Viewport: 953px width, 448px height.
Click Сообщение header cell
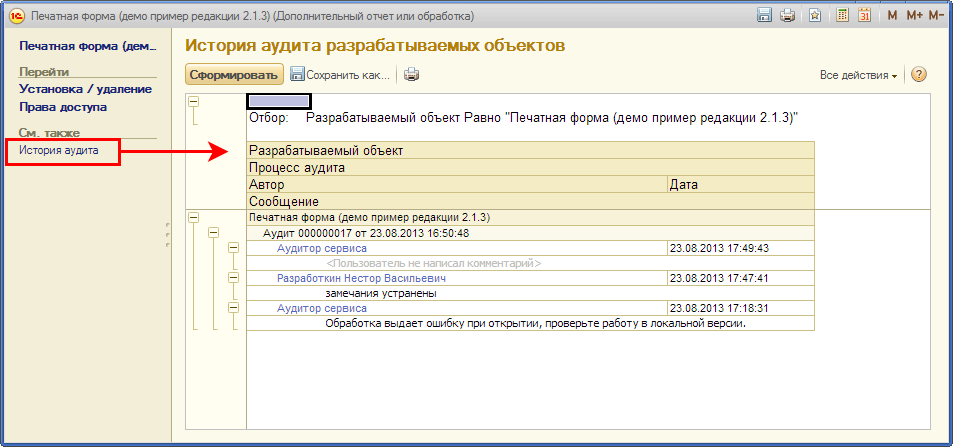[530, 202]
